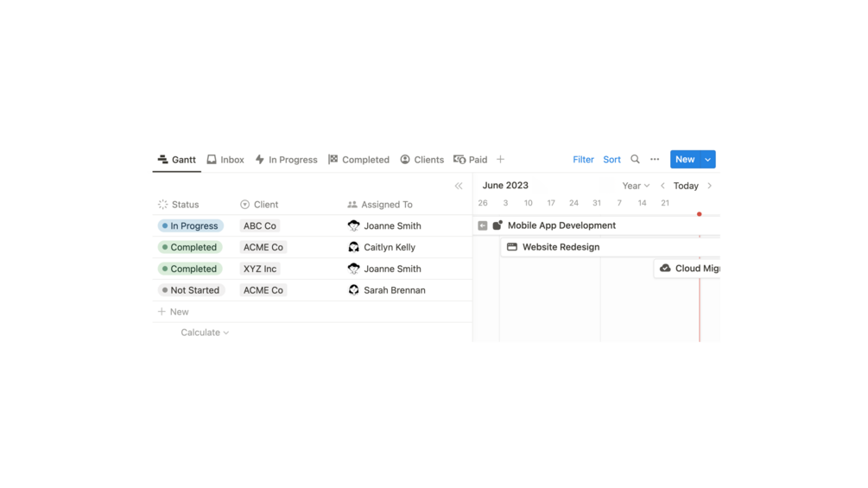The height and width of the screenshot is (488, 868).
Task: Open the Completed view tab
Action: [x=358, y=159]
